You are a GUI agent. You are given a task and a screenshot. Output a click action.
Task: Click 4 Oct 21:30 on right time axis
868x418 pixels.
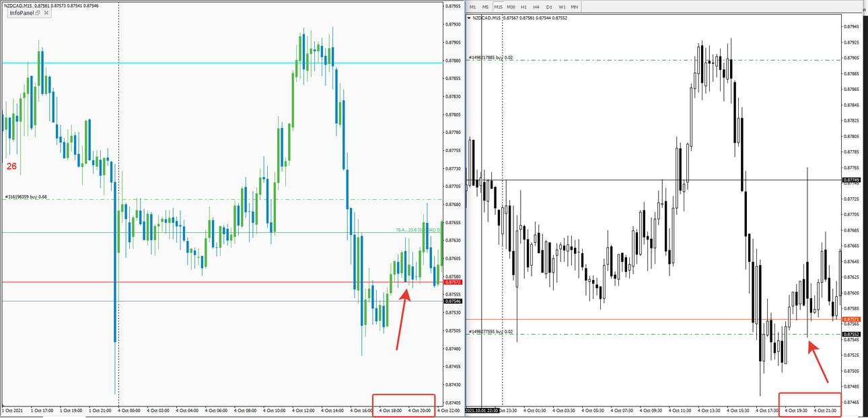825,409
